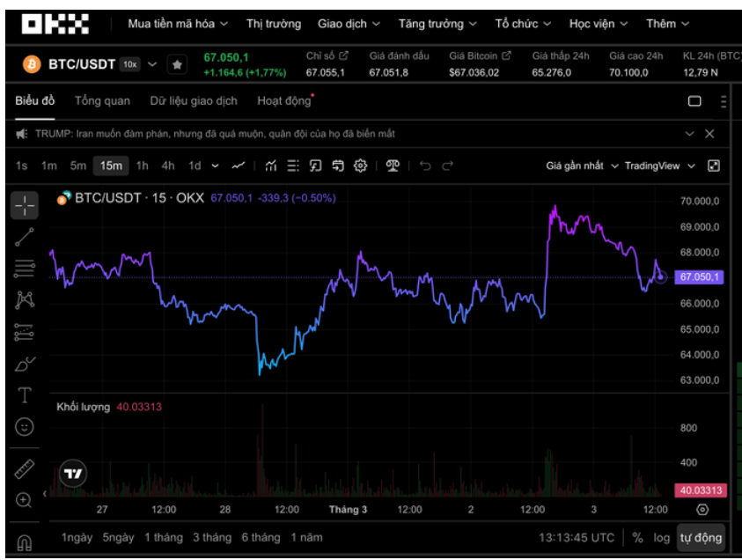Screen dimensions: 742x560
Task: Set range to 3 tháng
Action: coord(212,538)
